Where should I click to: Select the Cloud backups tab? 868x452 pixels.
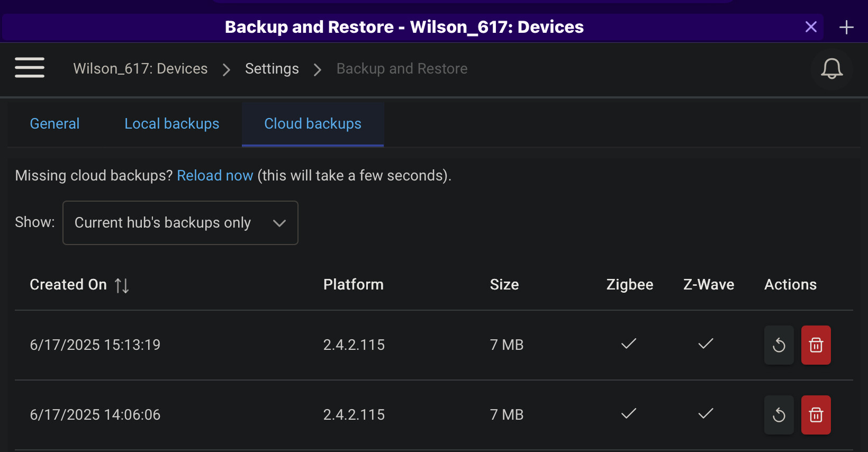tap(313, 124)
